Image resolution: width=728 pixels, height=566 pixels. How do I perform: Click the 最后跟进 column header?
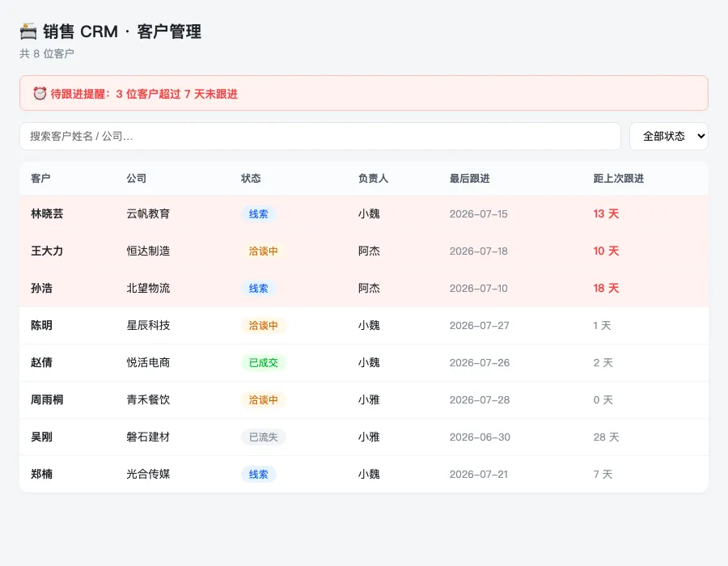pos(469,178)
